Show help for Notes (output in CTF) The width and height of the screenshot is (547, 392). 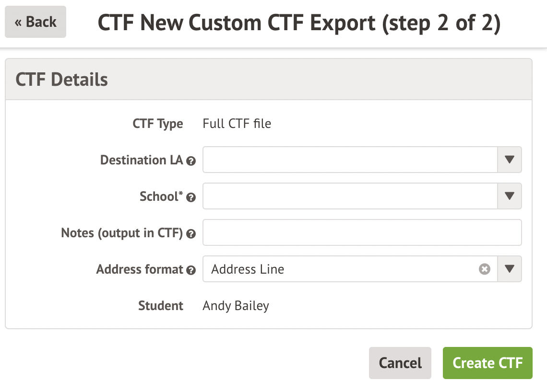click(191, 234)
